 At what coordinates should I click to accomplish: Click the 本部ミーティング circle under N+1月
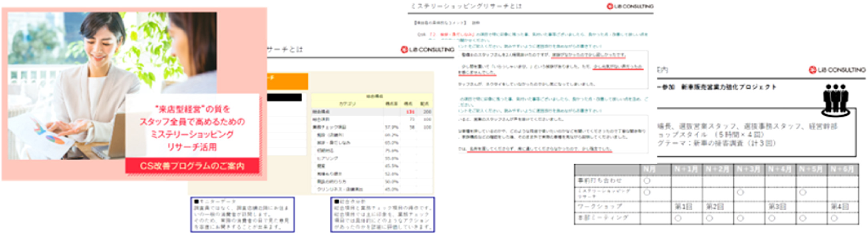coord(678,218)
